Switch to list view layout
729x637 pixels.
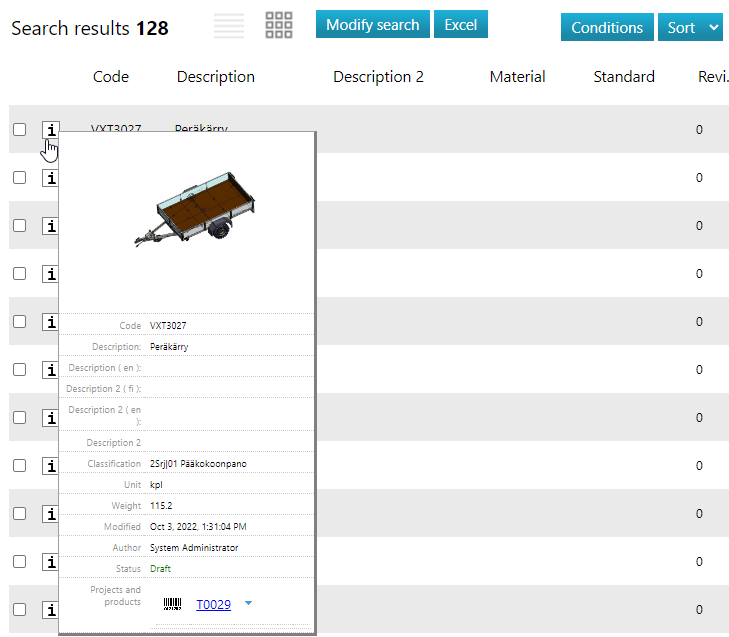tap(229, 26)
